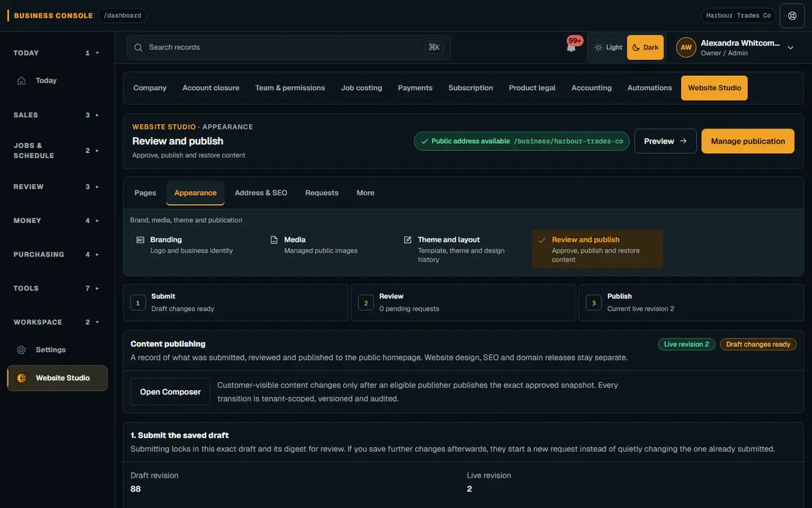This screenshot has height=508, width=812.
Task: Click the 'Content publishing' heading
Action: (x=168, y=344)
